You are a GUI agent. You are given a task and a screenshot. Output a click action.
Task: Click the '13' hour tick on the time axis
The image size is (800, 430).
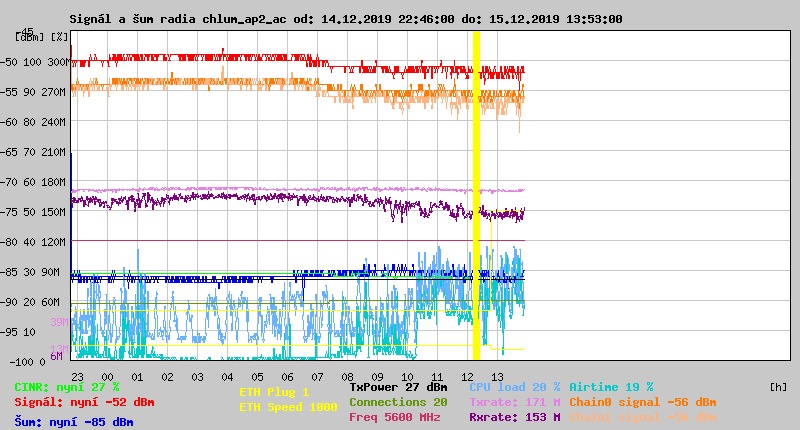point(497,377)
